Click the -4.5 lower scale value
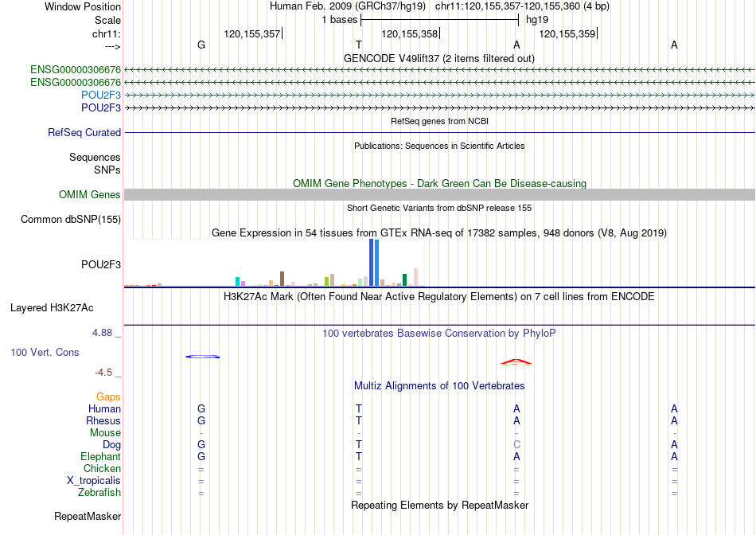This screenshot has width=756, height=535. [103, 373]
